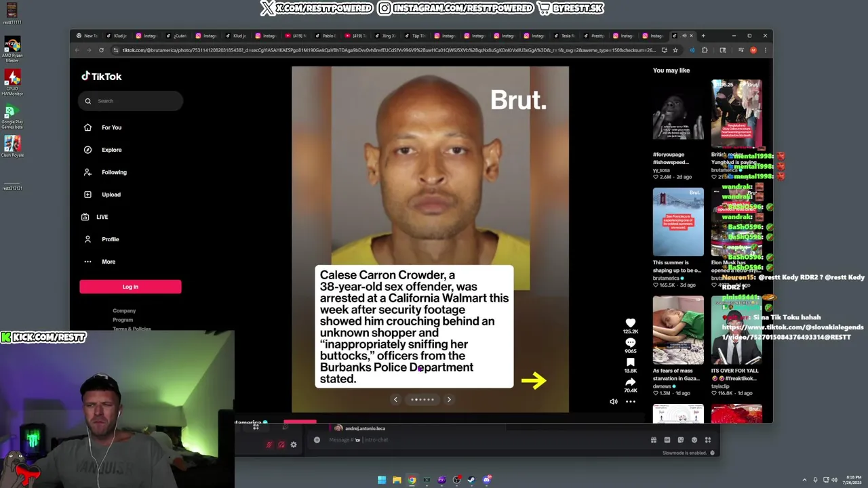Reload the TikTok page
The image size is (868, 488).
[x=101, y=50]
